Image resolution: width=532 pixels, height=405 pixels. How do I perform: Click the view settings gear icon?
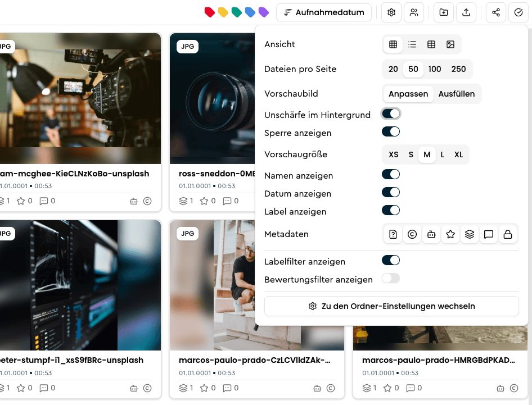point(391,12)
